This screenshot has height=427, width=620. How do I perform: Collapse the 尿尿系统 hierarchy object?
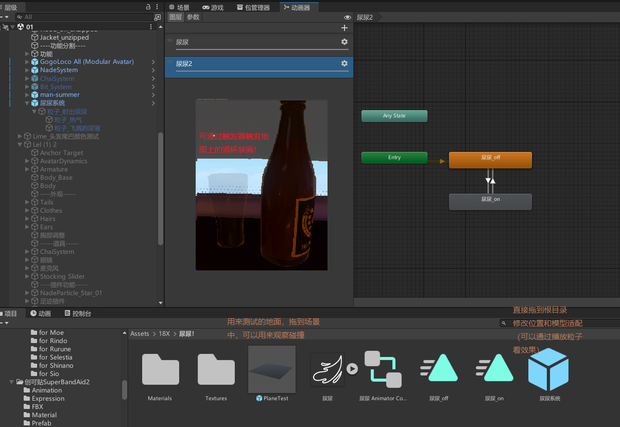point(27,103)
